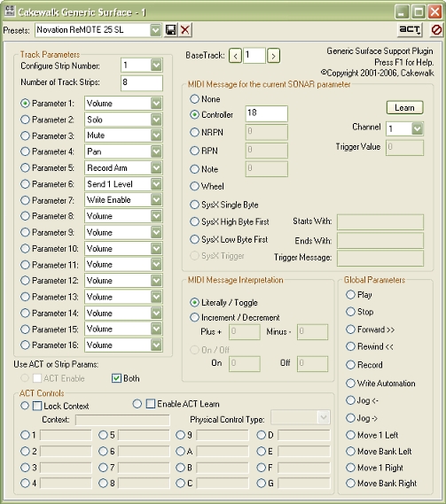446x504 pixels.
Task: Open the Parameter 16 dropdown
Action: [156, 345]
